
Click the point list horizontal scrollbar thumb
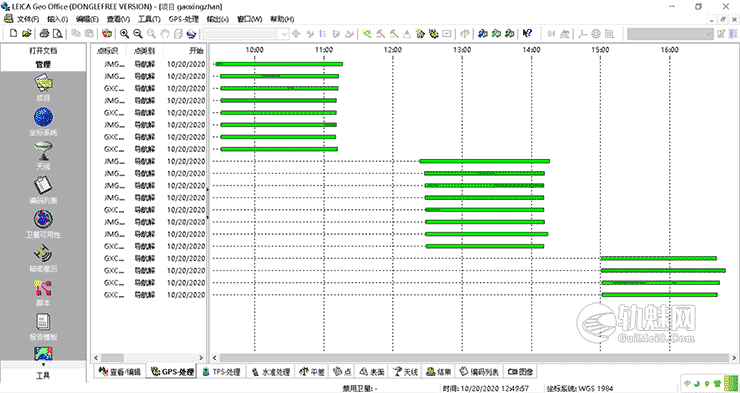(112, 358)
